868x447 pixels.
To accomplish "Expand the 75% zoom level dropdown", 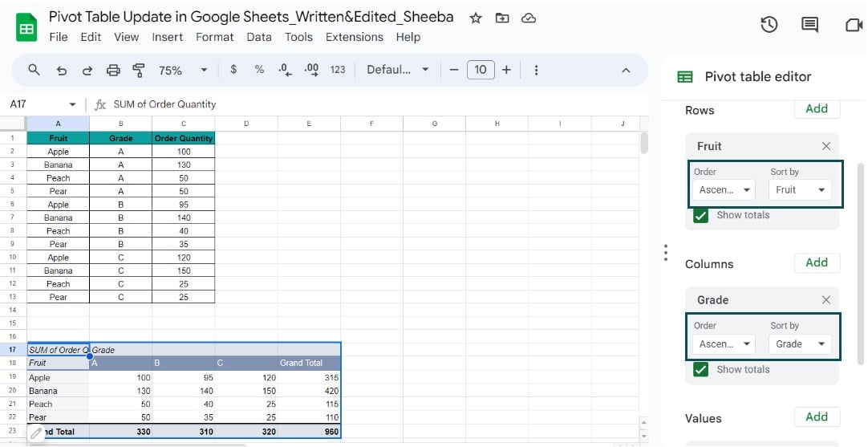I will pos(181,71).
